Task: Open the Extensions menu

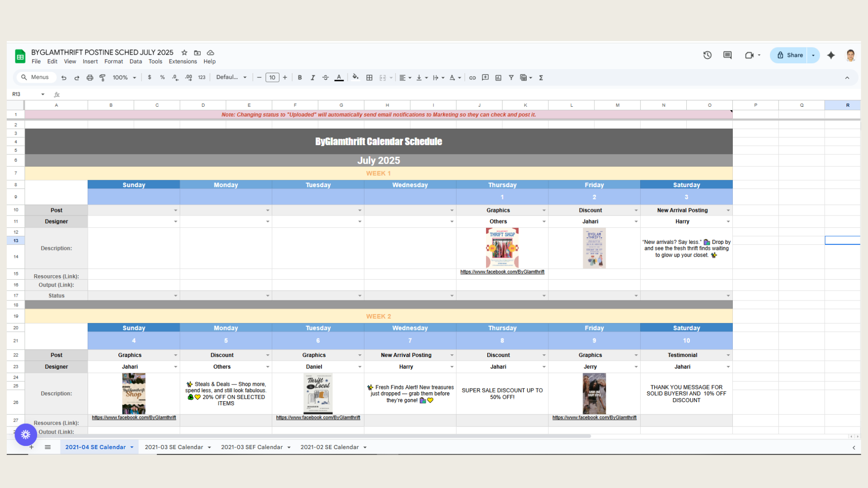Action: tap(183, 61)
